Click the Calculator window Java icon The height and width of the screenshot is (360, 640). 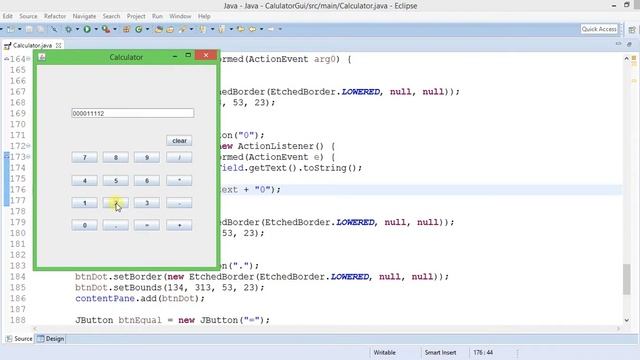[42, 57]
